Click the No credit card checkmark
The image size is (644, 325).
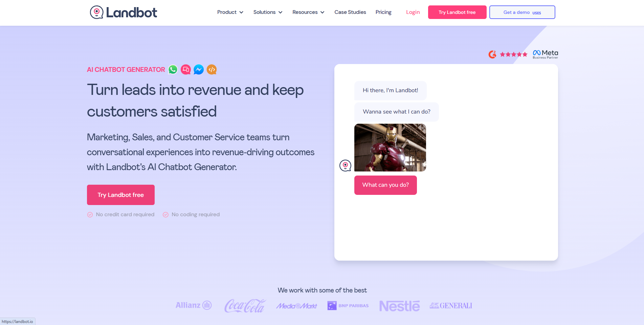[90, 215]
